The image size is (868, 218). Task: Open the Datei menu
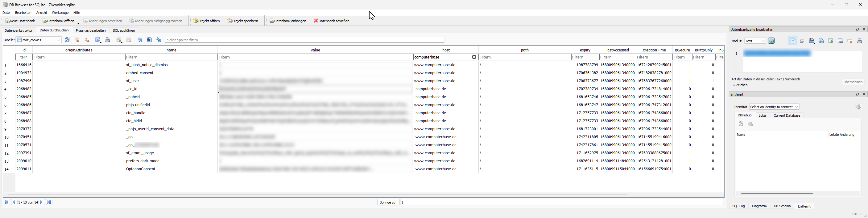tap(6, 13)
